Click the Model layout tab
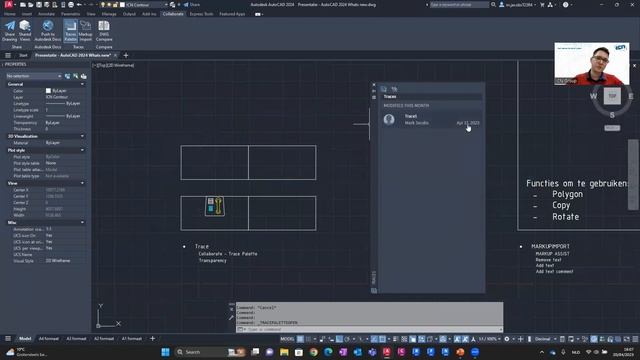Screen dimensions: 640x360 pos(25,338)
